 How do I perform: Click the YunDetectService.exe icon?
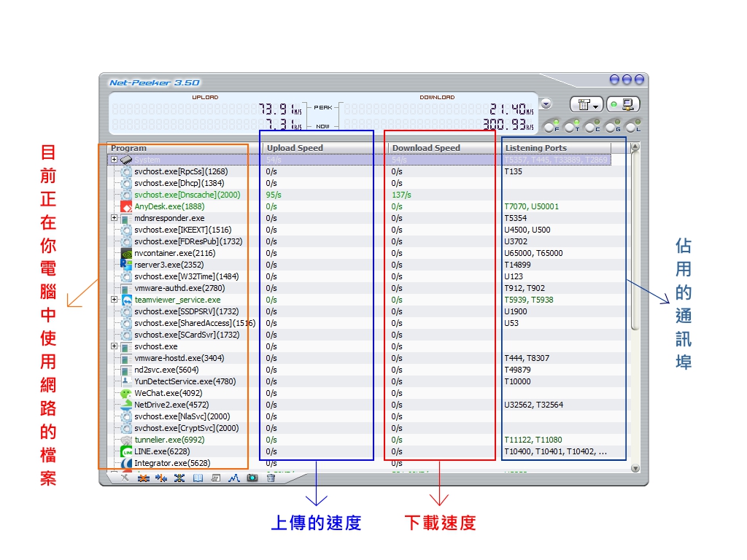point(126,381)
